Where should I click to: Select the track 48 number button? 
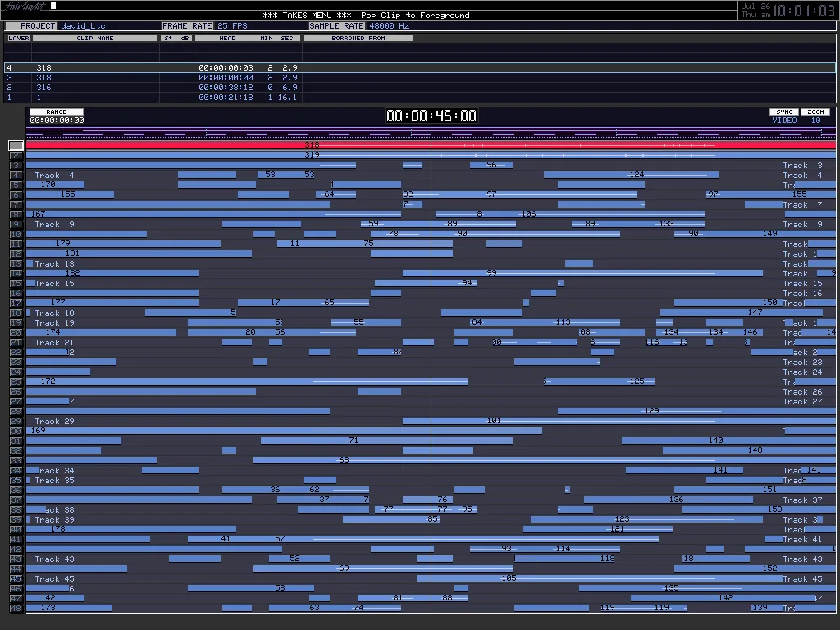tap(16, 608)
